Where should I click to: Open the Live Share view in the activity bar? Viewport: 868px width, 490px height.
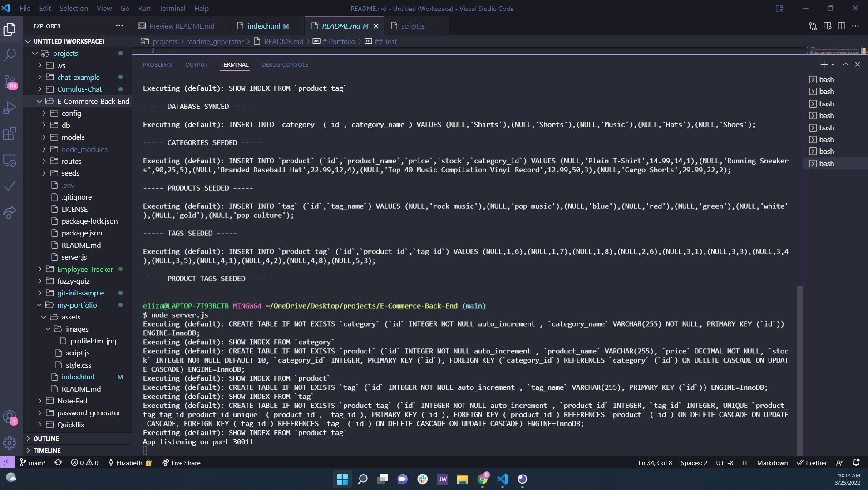10,212
